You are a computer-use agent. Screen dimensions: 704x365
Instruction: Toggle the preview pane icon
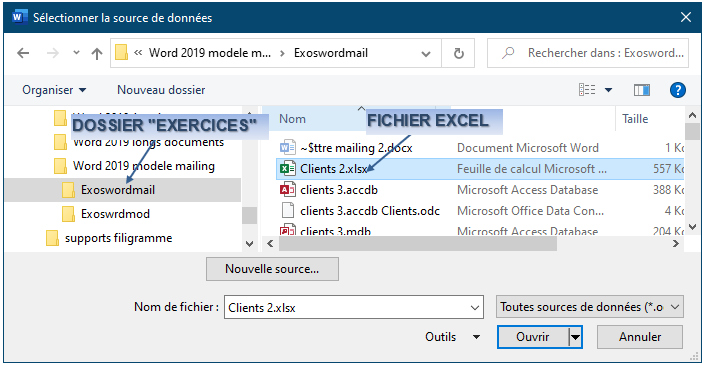[642, 90]
